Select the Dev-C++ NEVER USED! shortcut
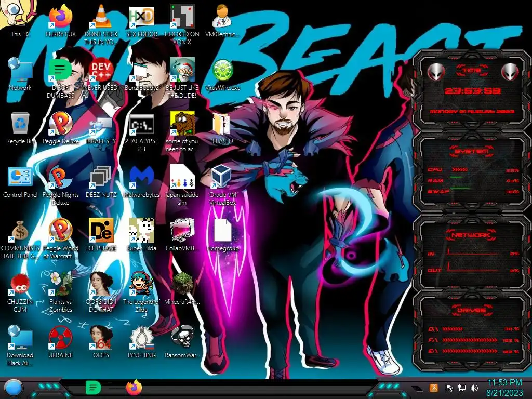This screenshot has height=399, width=532. (101, 74)
